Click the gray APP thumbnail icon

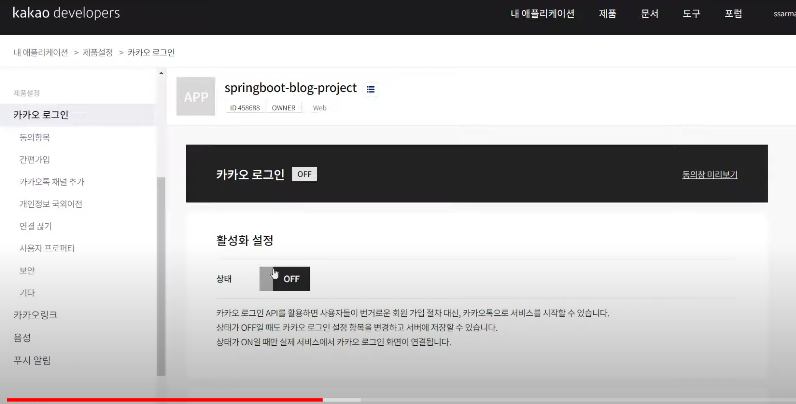tap(196, 96)
